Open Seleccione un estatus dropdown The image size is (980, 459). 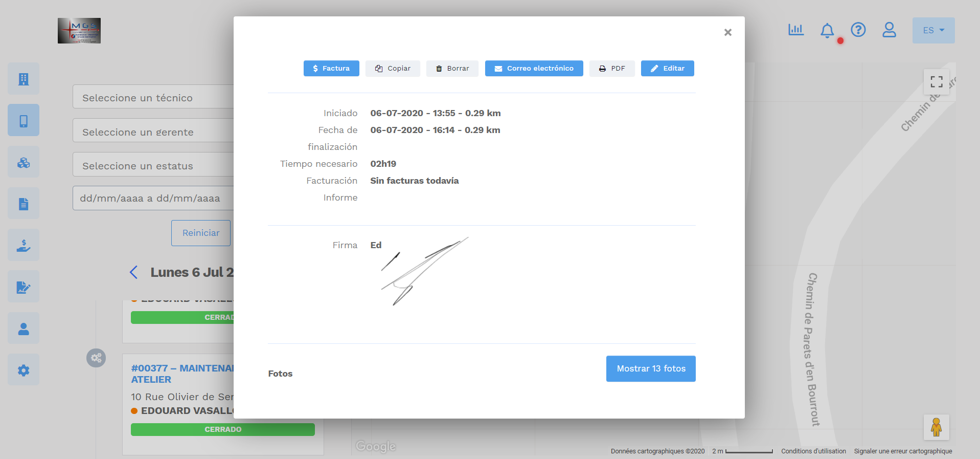pyautogui.click(x=153, y=164)
